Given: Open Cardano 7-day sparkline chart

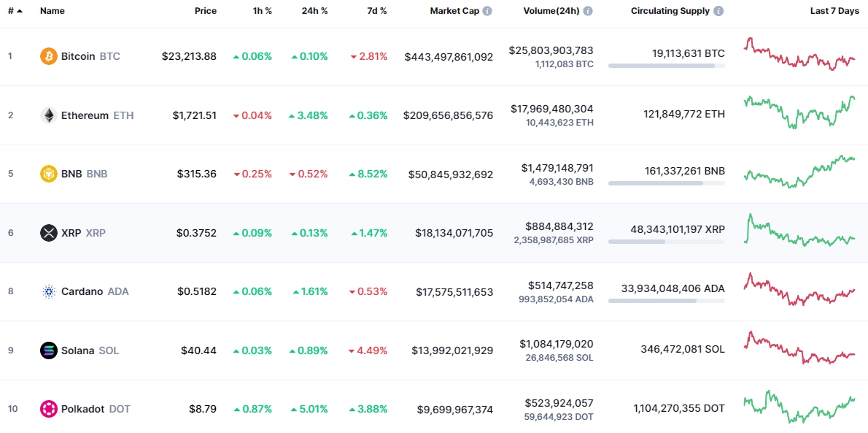Looking at the screenshot, I should (x=799, y=289).
